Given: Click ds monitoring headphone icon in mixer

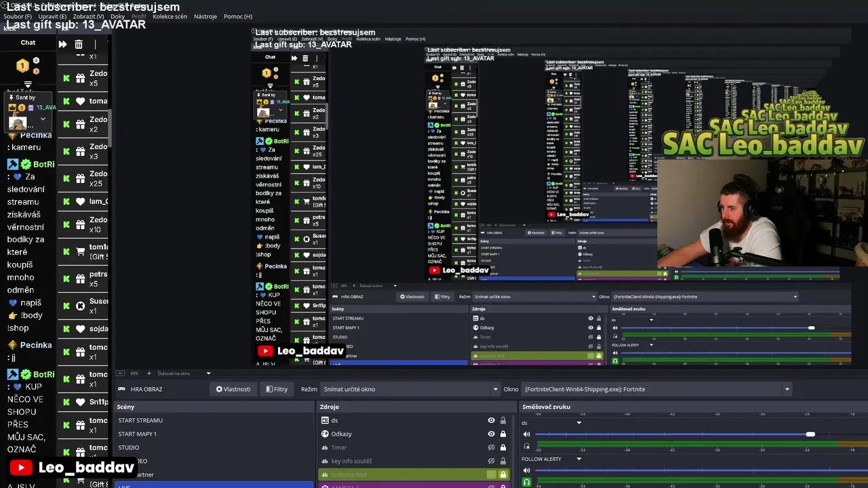Looking at the screenshot, I should 526,446.
